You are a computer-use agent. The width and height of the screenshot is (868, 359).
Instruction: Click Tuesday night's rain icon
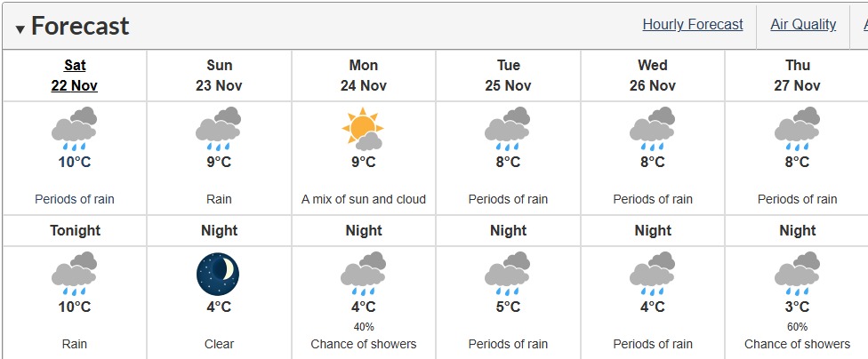(x=508, y=273)
